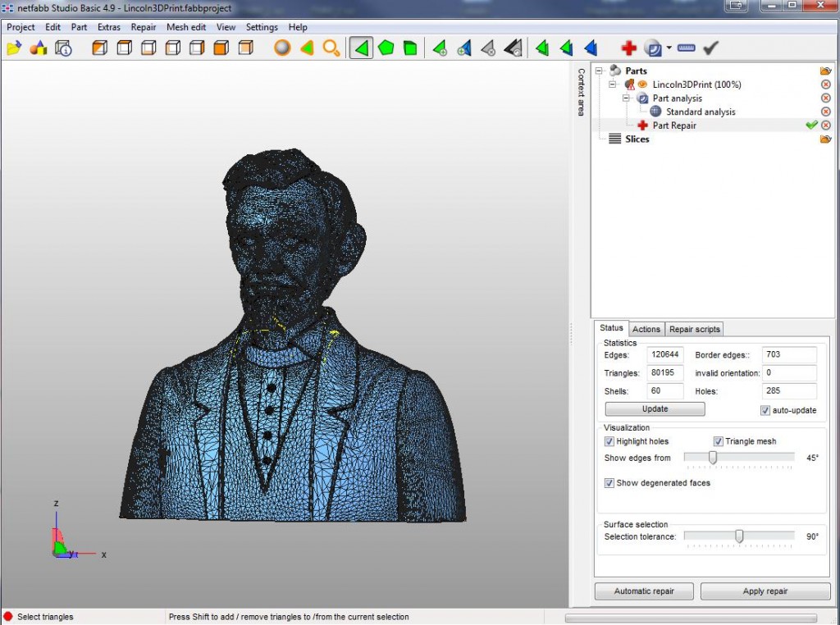Open the Mesh edit menu
The width and height of the screenshot is (840, 625).
click(x=185, y=27)
